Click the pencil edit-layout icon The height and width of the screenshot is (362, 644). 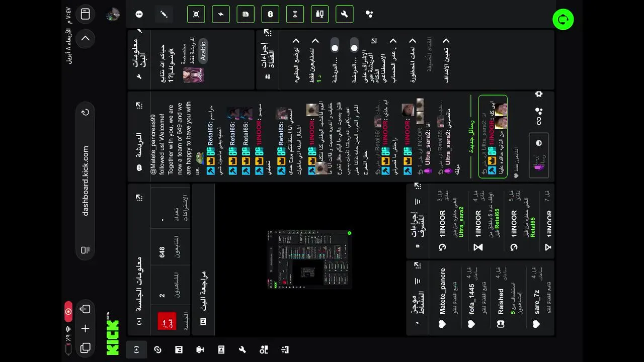coord(164,14)
